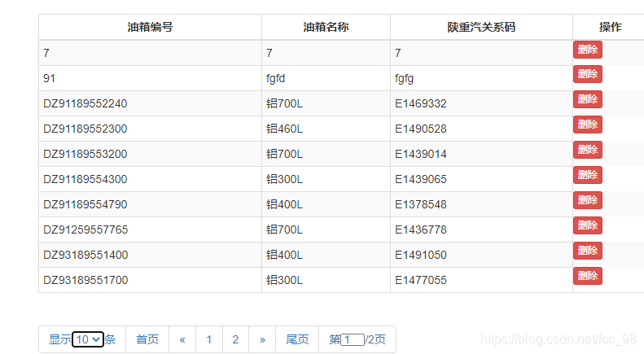Click the 陕重汽关系码 column header
The height and width of the screenshot is (354, 644).
481,27
